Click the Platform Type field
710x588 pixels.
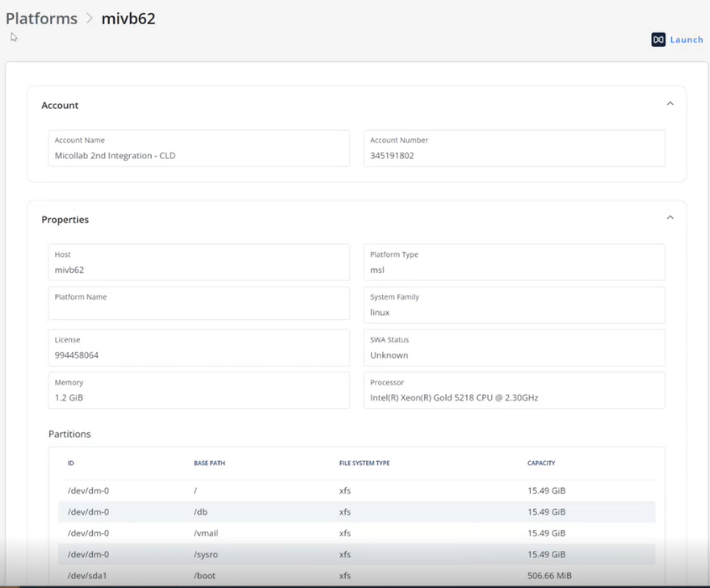tap(515, 262)
